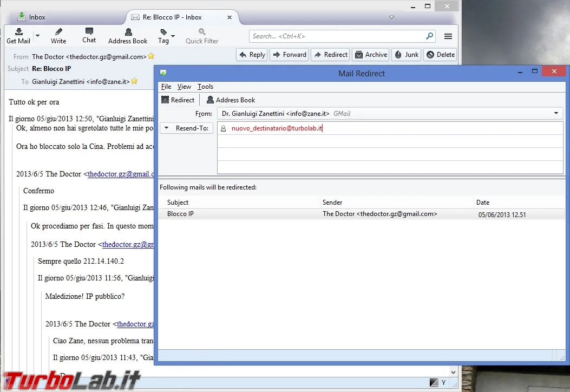
Task: Mark message as Junk
Action: [407, 55]
